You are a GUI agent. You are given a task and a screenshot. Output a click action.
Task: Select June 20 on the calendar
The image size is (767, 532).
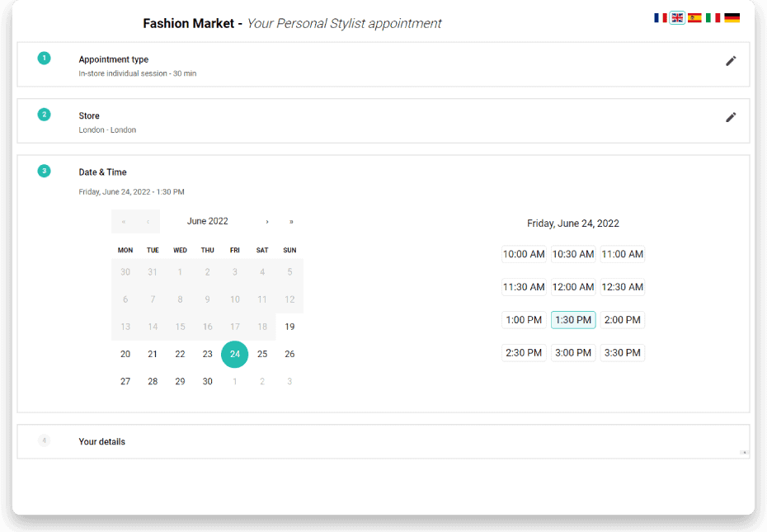(x=125, y=354)
